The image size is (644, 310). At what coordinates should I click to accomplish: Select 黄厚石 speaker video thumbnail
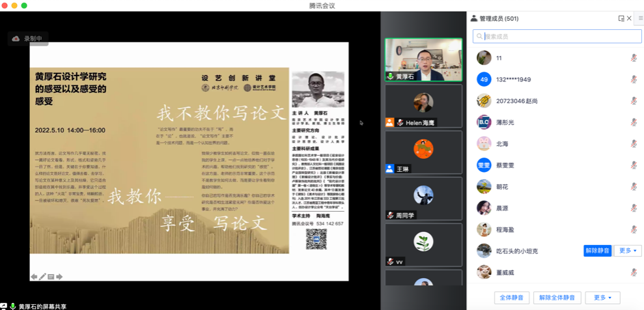(423, 60)
